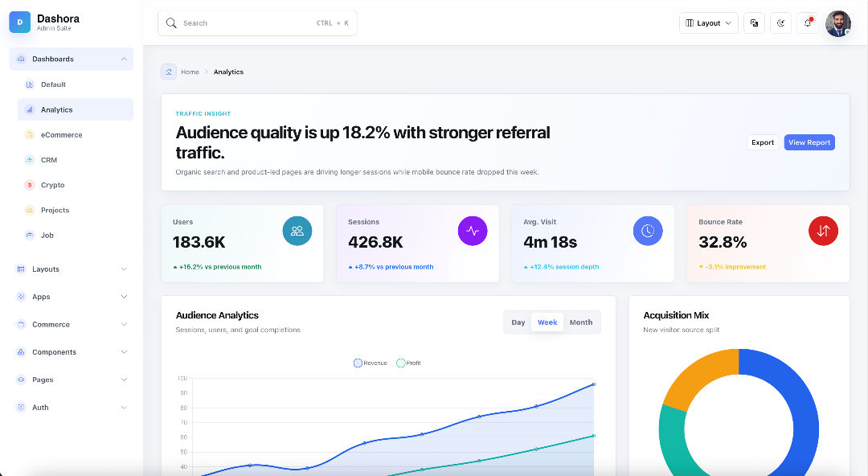Click the Components sidebar icon

21,352
